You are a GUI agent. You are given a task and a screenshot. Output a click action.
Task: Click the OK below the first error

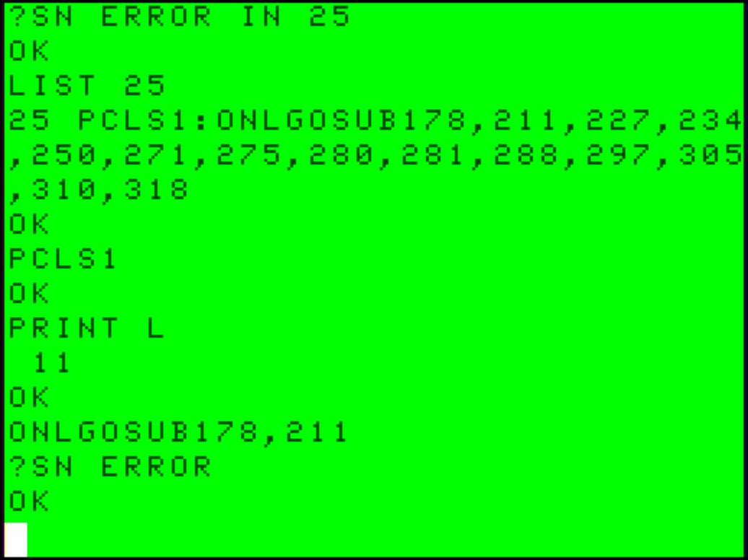29,51
